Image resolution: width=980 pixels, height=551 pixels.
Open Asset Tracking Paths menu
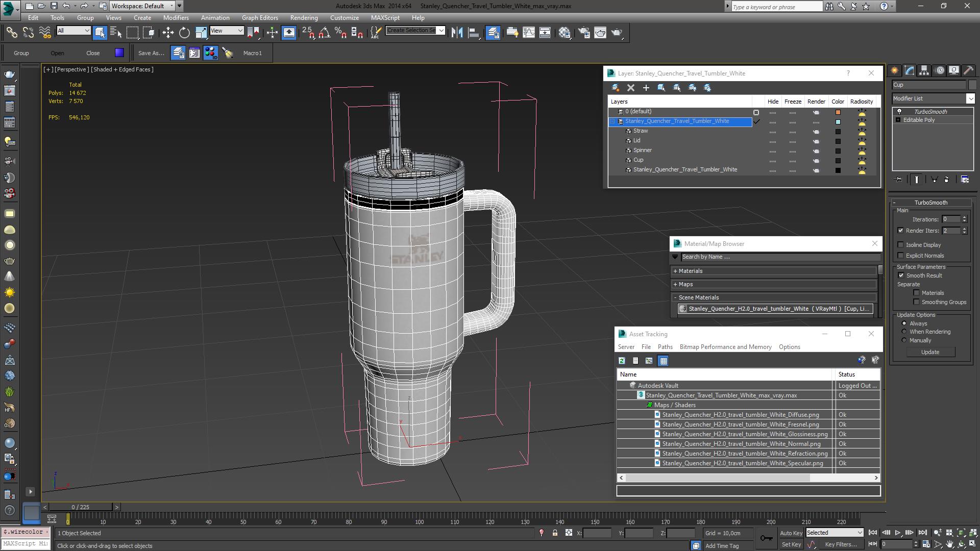pyautogui.click(x=665, y=347)
